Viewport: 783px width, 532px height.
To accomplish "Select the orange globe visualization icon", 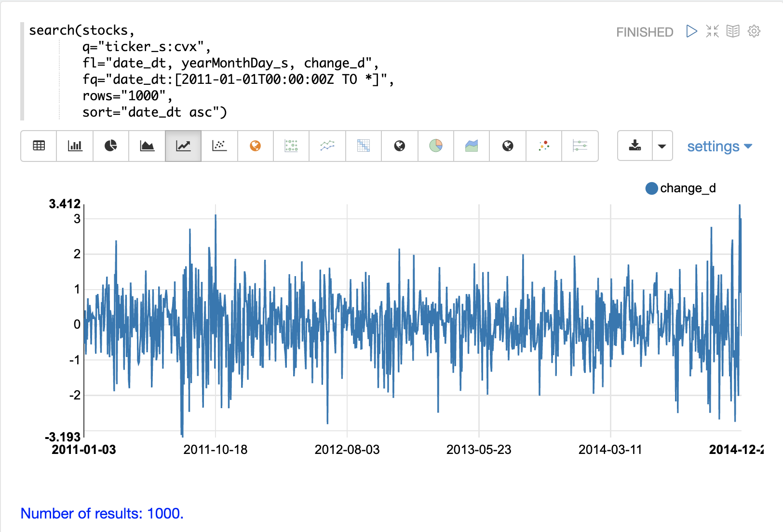I will coord(255,146).
